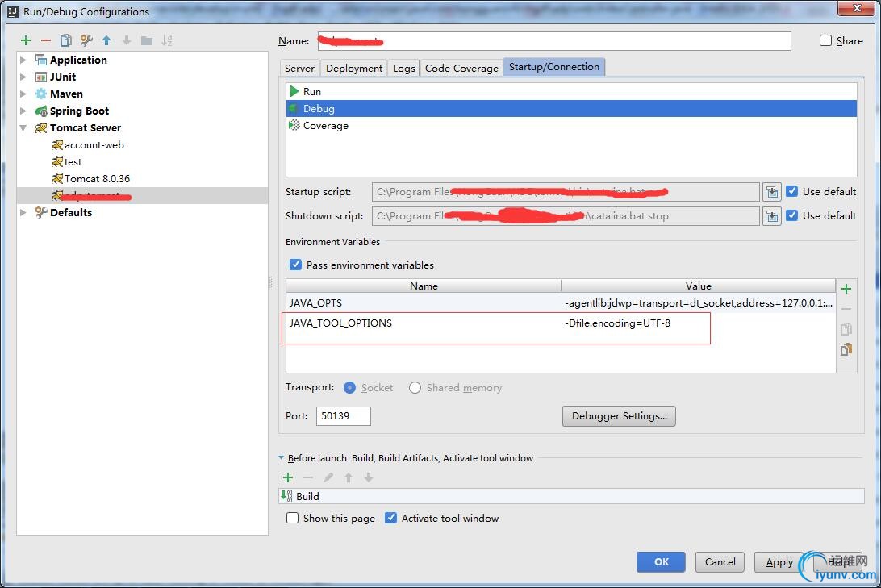This screenshot has width=881, height=588.
Task: Move configuration down in the list
Action: 127,40
